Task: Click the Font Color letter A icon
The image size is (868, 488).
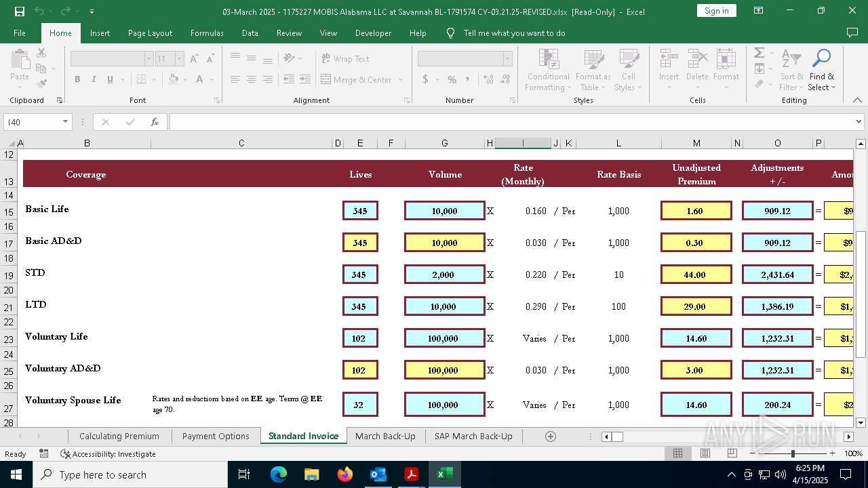Action: [199, 79]
